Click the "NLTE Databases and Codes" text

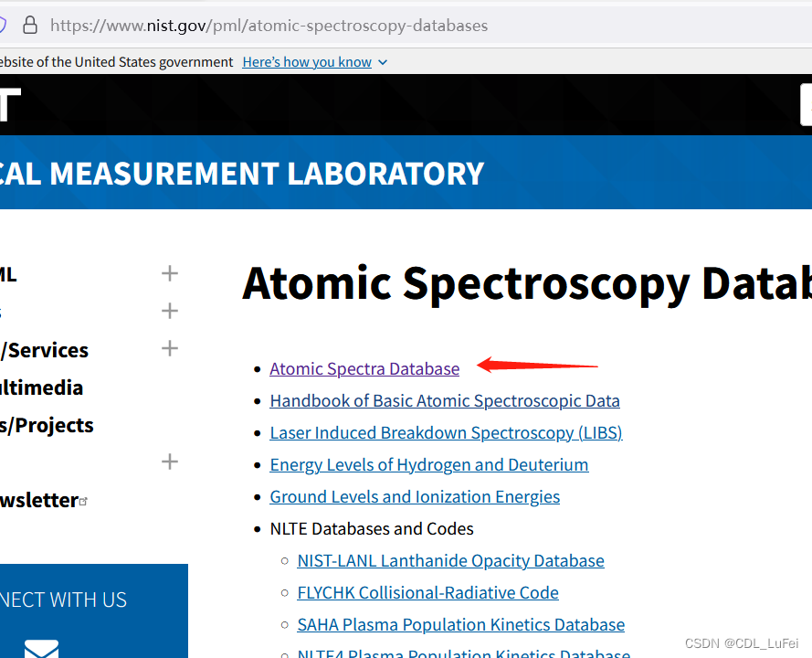pos(372,529)
